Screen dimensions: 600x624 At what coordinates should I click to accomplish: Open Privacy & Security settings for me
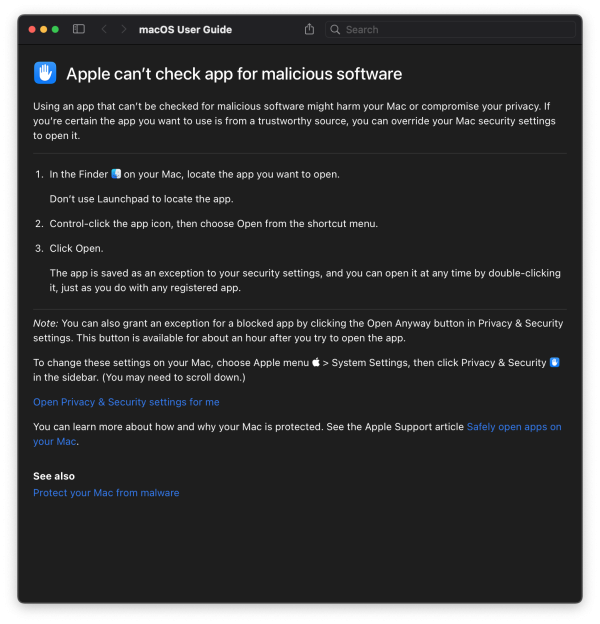[126, 402]
